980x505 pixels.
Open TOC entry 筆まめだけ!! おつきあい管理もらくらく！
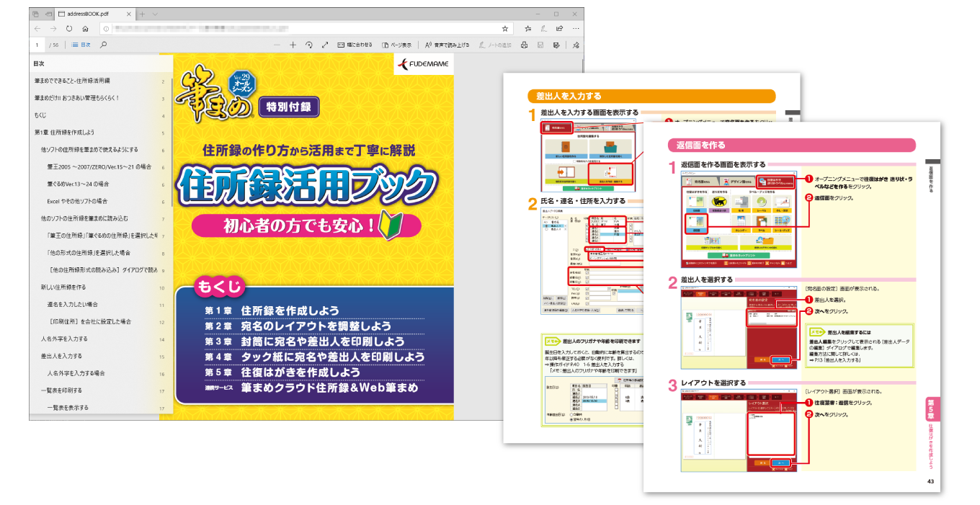coord(76,98)
